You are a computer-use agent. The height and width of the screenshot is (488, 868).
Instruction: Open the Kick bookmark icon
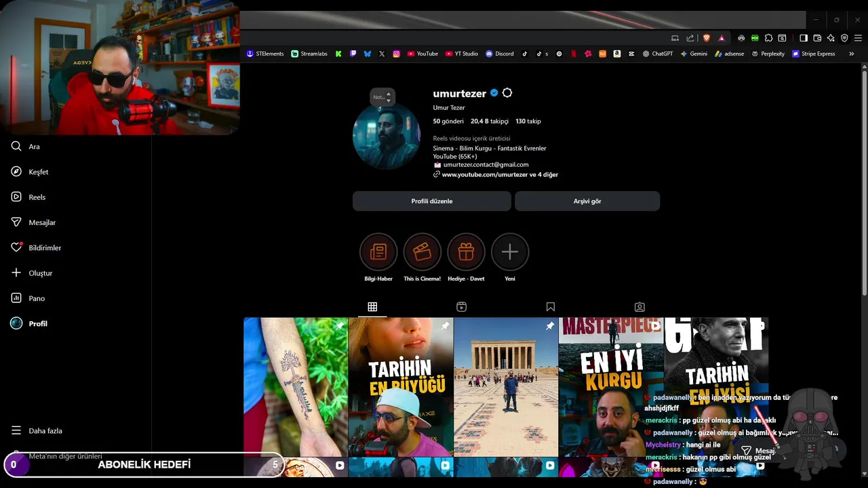click(338, 54)
